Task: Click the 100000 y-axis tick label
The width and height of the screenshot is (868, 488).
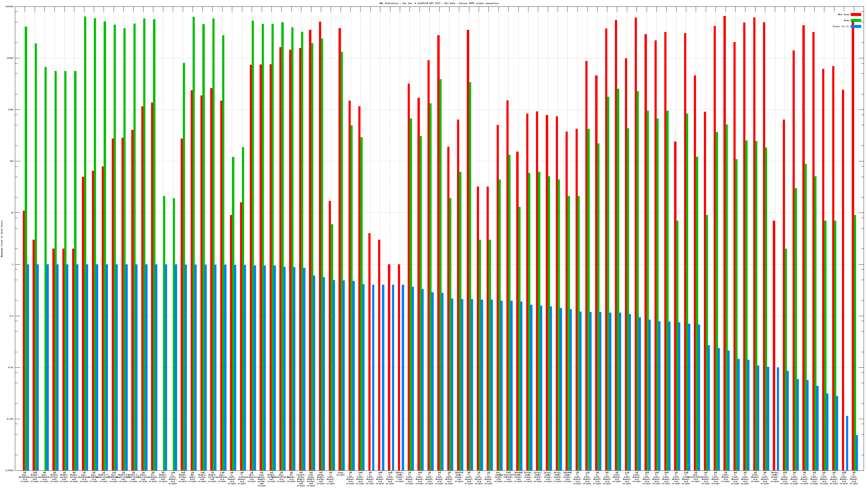Action: tap(10, 7)
